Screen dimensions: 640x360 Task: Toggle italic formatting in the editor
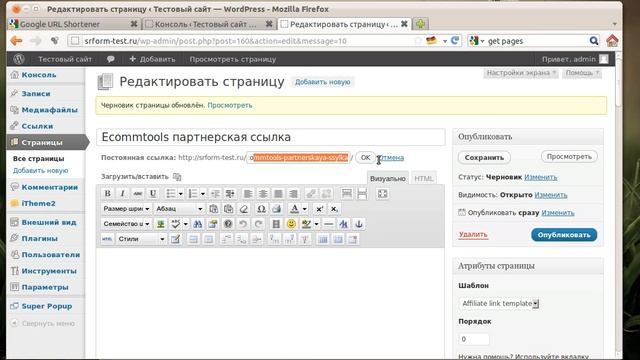(122, 193)
